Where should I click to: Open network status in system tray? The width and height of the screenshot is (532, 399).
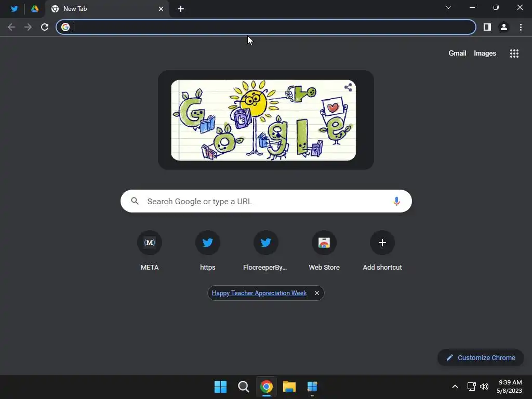(x=471, y=387)
